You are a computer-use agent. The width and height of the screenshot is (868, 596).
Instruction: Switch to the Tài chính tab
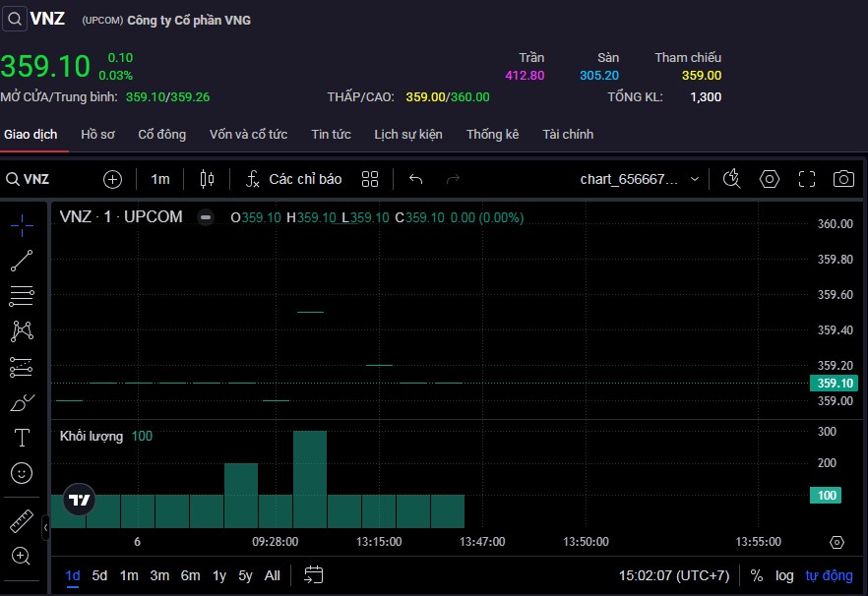coord(568,134)
